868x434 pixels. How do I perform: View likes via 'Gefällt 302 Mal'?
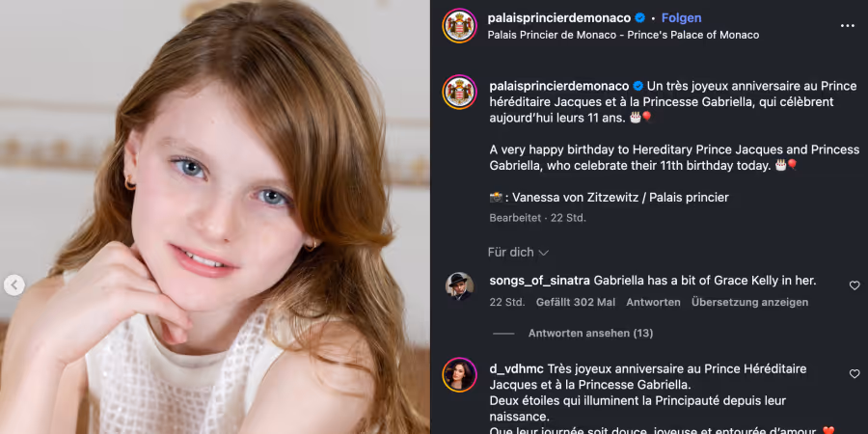click(x=576, y=302)
